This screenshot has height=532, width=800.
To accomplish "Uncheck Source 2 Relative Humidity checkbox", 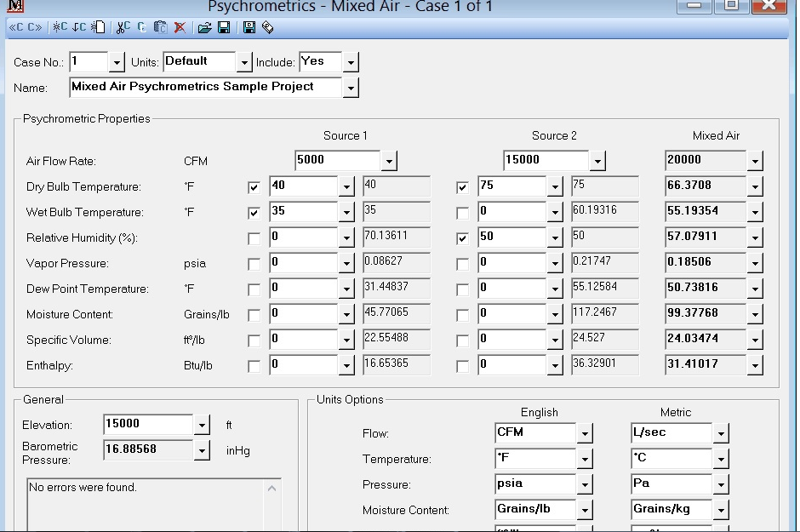I will click(462, 238).
